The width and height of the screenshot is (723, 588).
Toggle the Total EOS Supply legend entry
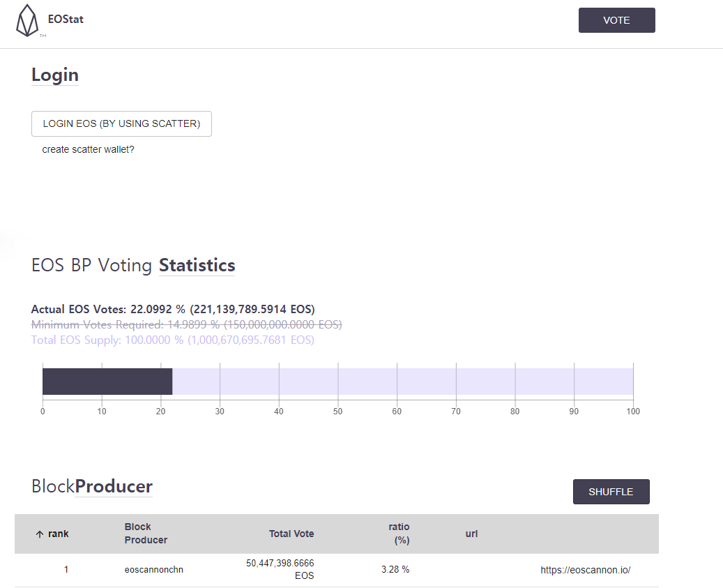tap(172, 340)
